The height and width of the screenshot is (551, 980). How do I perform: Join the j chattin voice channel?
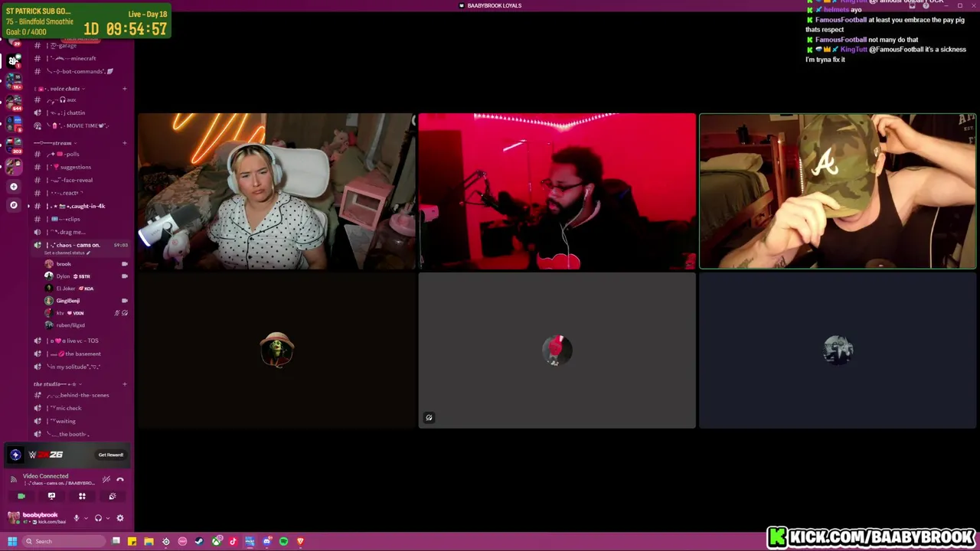pyautogui.click(x=80, y=112)
